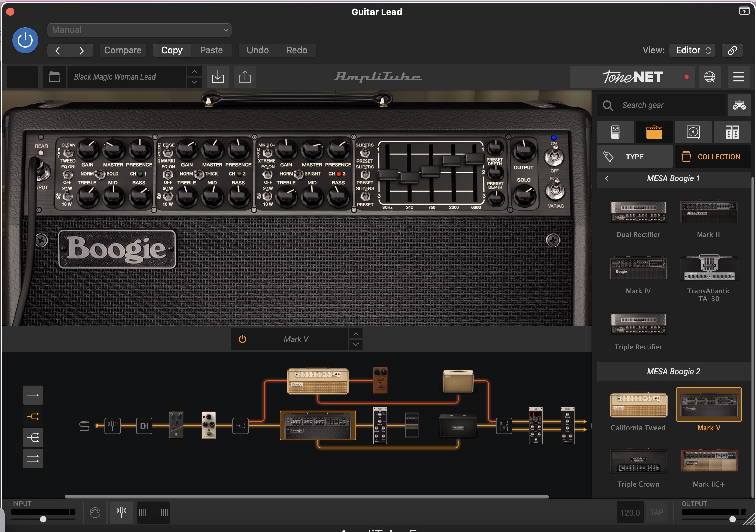Select the mixer block in chain
Screen dimensions: 756x532
[504, 425]
